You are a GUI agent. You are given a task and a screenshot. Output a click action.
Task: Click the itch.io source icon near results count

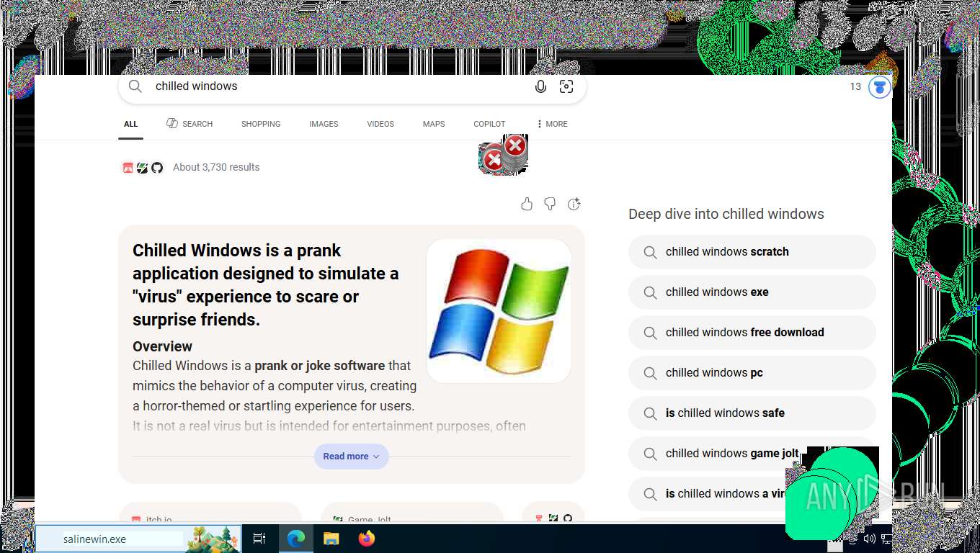click(x=128, y=168)
